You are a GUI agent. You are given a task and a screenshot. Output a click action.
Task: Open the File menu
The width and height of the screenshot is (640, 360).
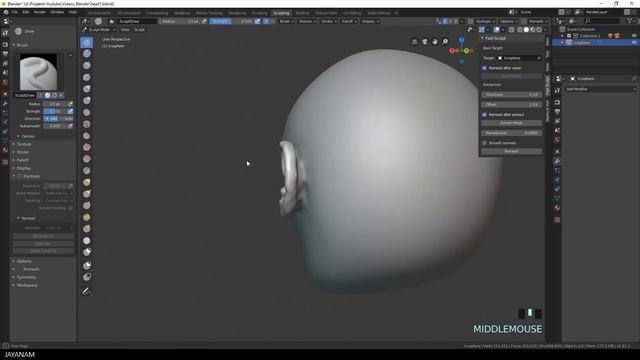pos(15,12)
